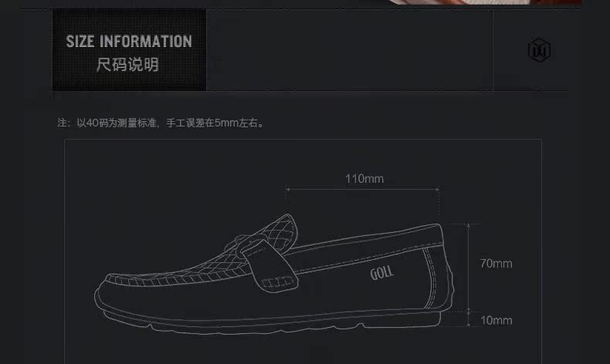
Task: Click the 110mm opening length label
Action: (x=364, y=179)
